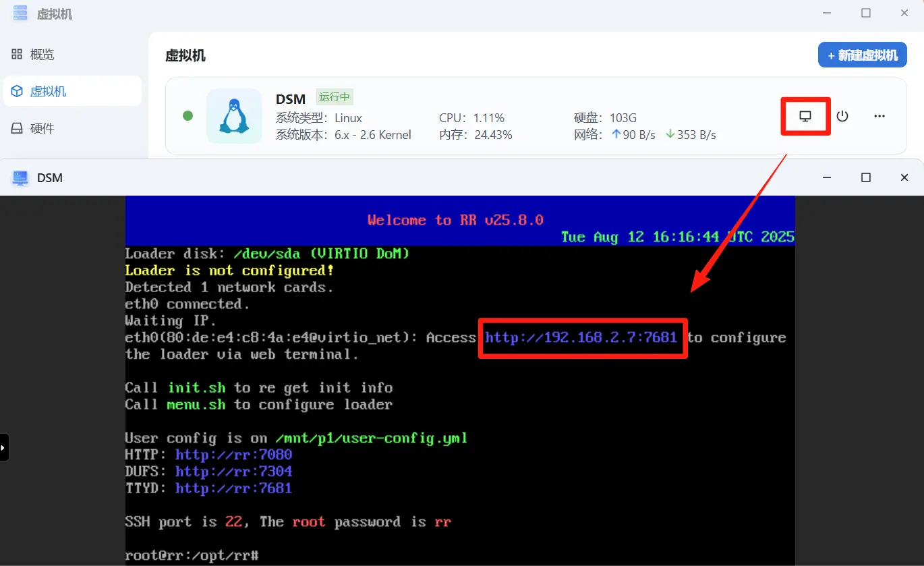Go to the 硬件 sidebar section
This screenshot has height=566, width=924.
tap(42, 128)
